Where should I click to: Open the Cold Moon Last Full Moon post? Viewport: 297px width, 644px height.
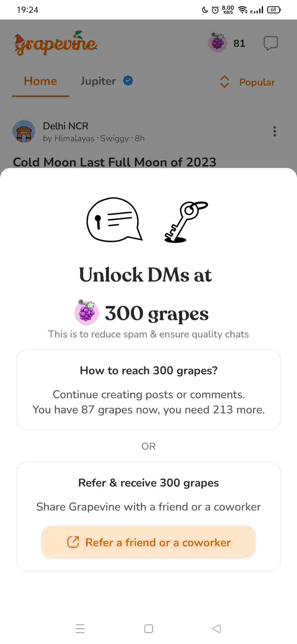(114, 162)
